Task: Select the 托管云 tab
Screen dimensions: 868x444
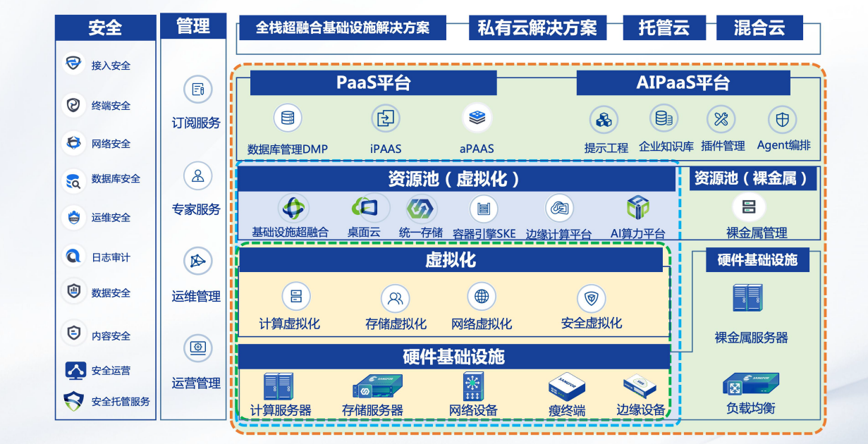Action: click(x=664, y=27)
